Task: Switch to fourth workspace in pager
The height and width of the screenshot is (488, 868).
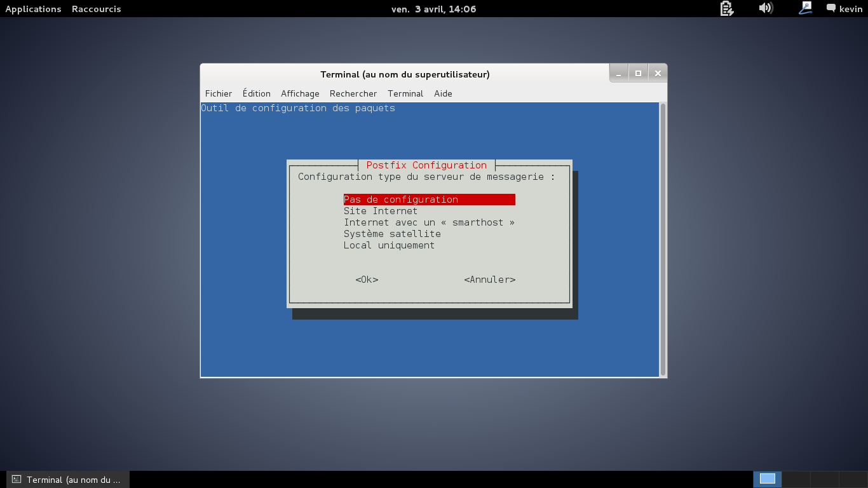Action: (x=853, y=479)
